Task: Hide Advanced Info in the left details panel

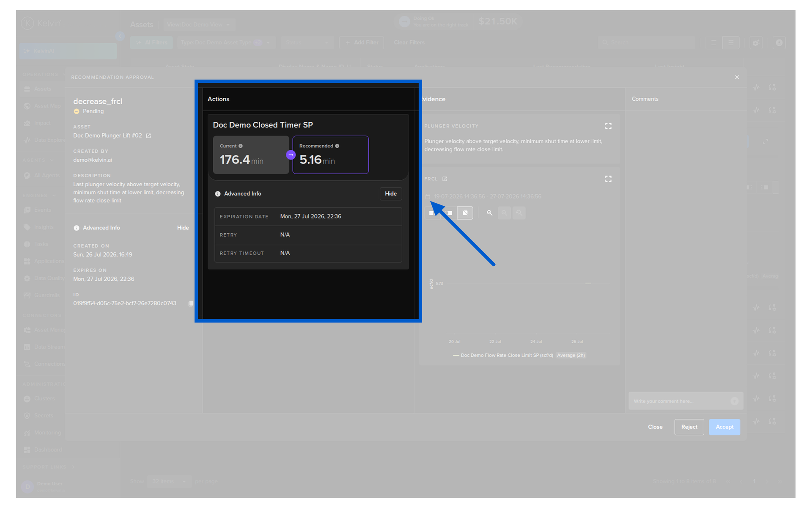Action: click(183, 228)
